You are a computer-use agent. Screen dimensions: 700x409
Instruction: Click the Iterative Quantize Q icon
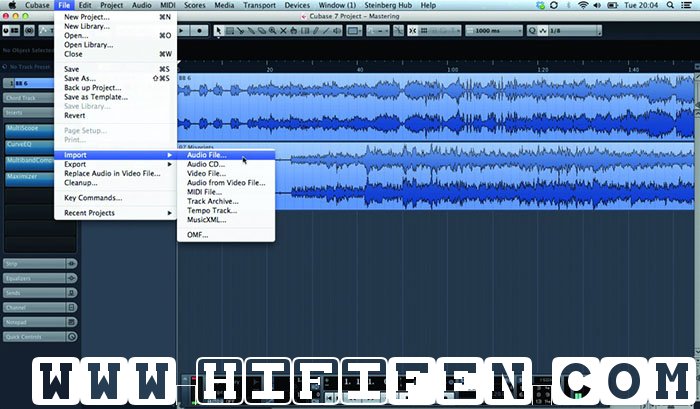tap(532, 31)
